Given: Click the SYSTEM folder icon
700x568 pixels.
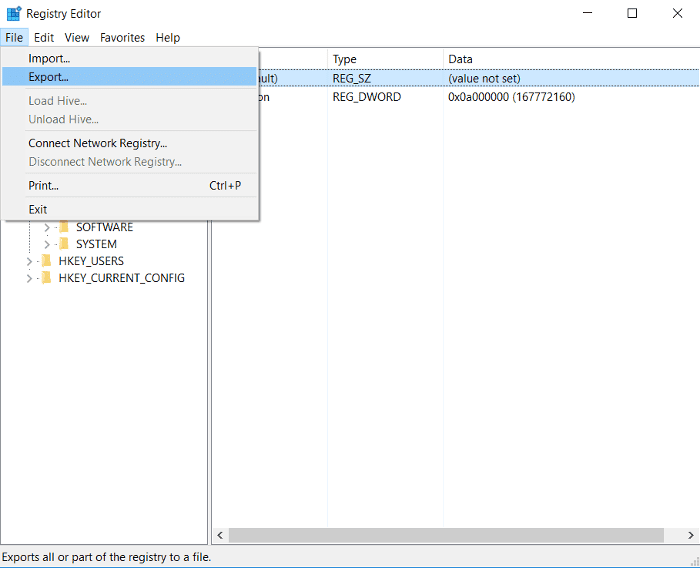Looking at the screenshot, I should point(63,244).
